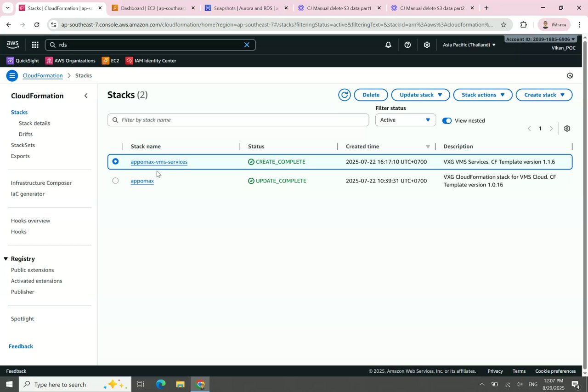Open AWS notifications bell
588x392 pixels.
point(388,45)
